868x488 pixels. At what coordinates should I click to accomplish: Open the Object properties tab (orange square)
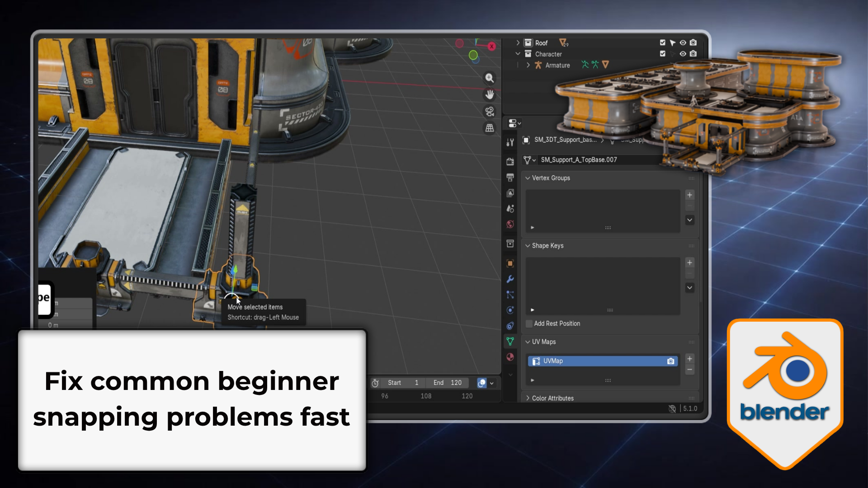coord(510,263)
